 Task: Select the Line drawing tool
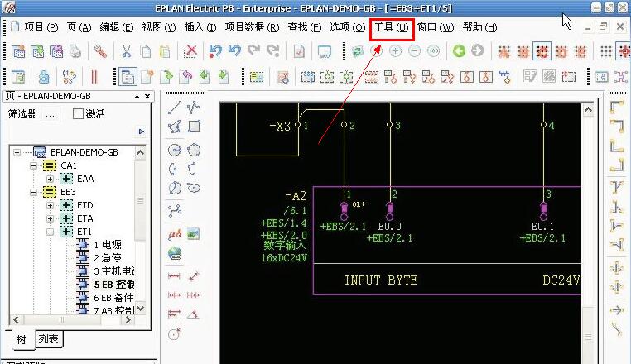[x=174, y=108]
